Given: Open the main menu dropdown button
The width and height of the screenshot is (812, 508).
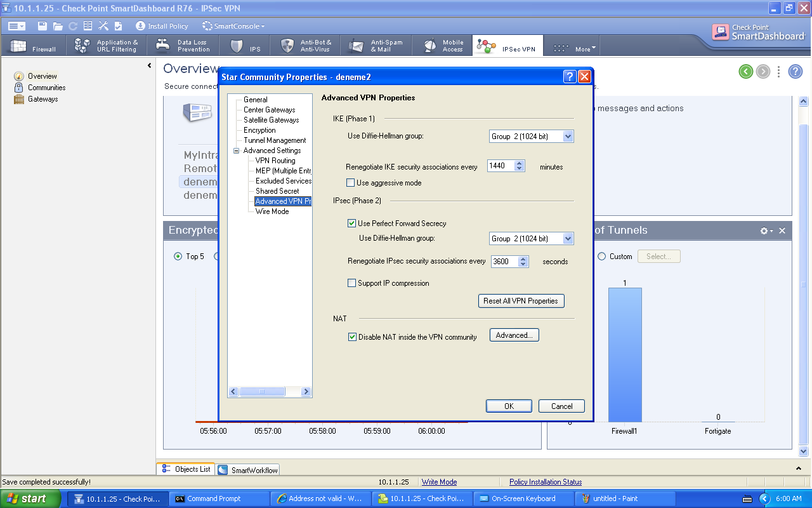Looking at the screenshot, I should (16, 26).
